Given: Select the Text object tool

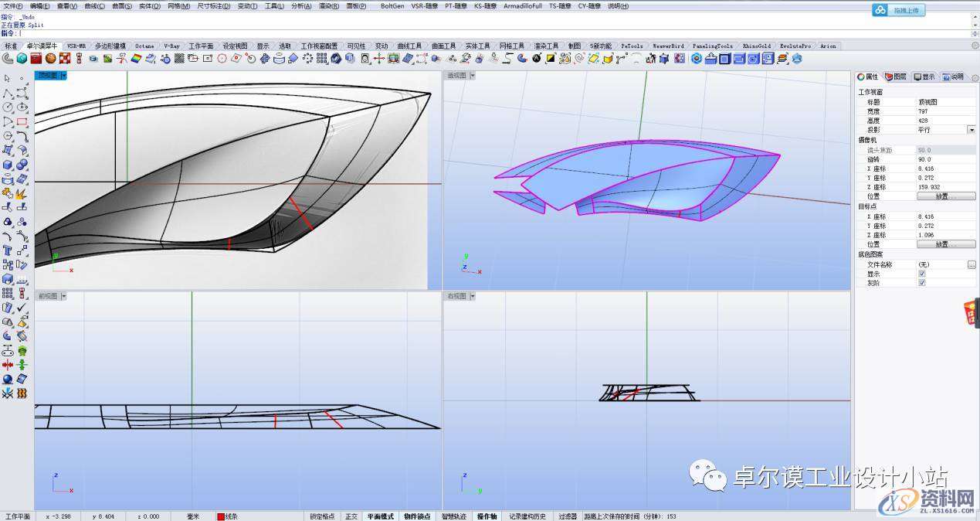Looking at the screenshot, I should [x=8, y=250].
